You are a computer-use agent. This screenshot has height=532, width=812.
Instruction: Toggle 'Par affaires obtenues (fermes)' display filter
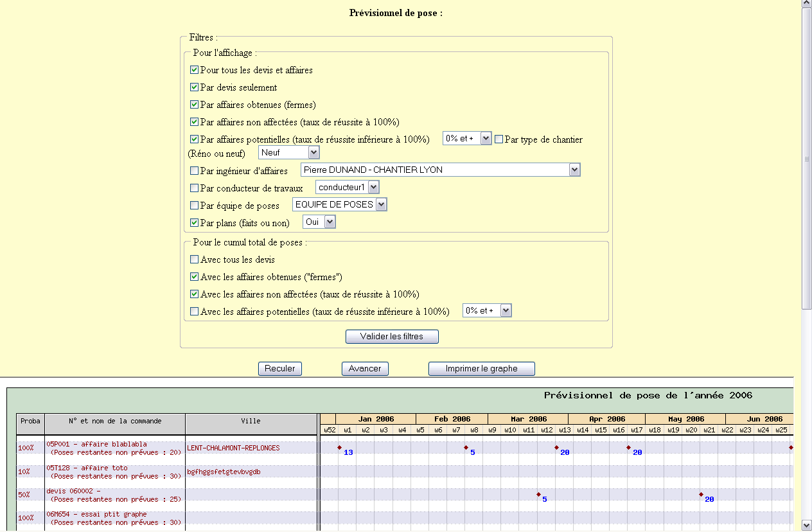(x=194, y=104)
